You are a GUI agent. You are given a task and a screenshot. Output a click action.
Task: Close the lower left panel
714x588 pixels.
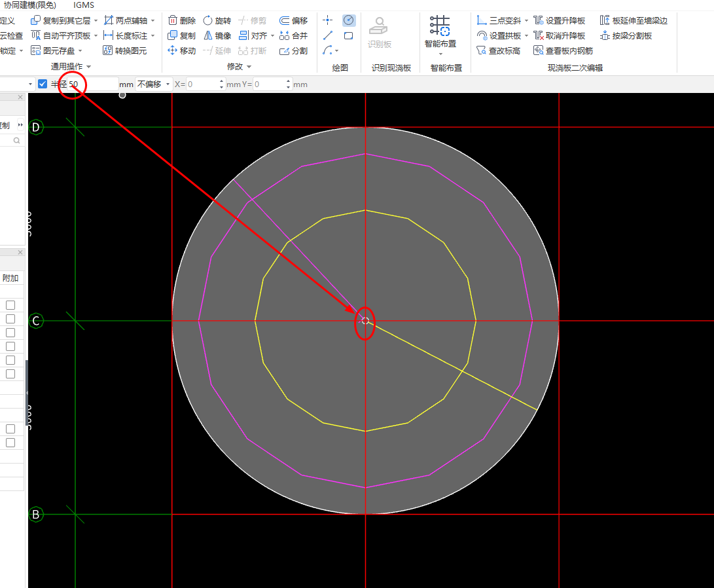pyautogui.click(x=20, y=252)
